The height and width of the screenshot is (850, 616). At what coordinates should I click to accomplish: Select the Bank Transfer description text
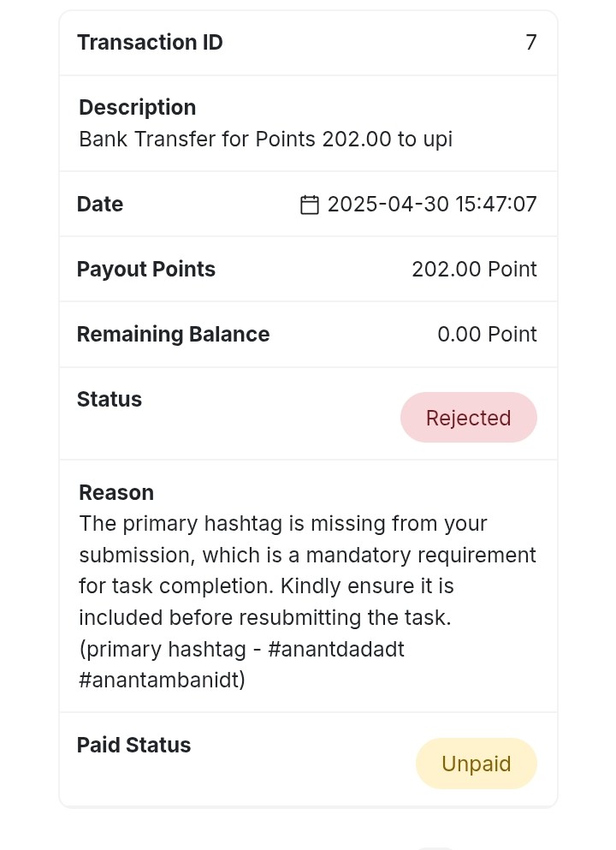265,140
